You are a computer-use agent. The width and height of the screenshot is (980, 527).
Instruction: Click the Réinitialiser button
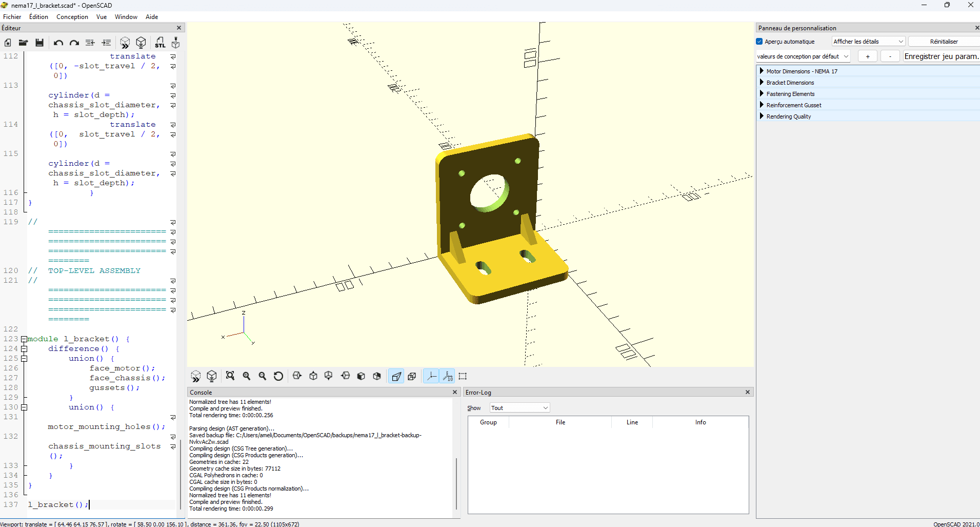(x=944, y=42)
